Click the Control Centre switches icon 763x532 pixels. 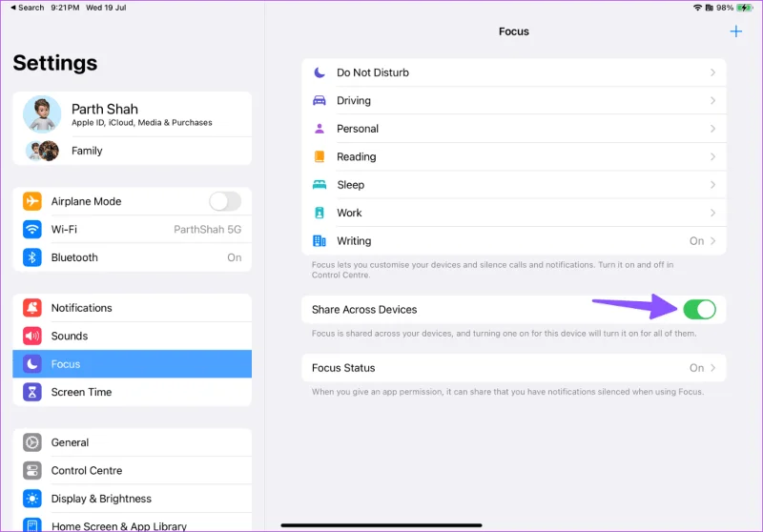coord(32,471)
